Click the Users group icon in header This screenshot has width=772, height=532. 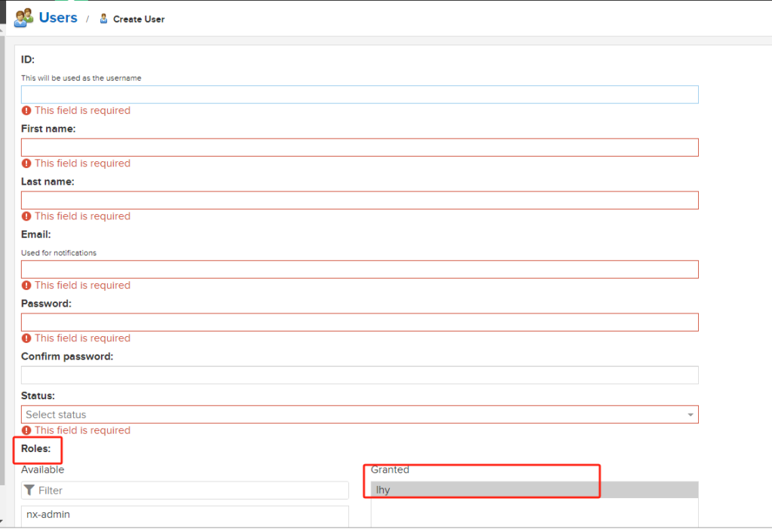(x=23, y=17)
